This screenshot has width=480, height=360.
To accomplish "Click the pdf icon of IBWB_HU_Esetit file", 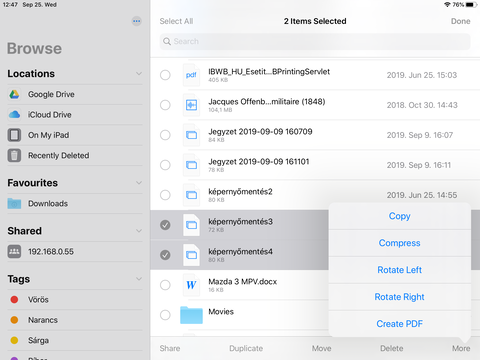I will point(191,75).
